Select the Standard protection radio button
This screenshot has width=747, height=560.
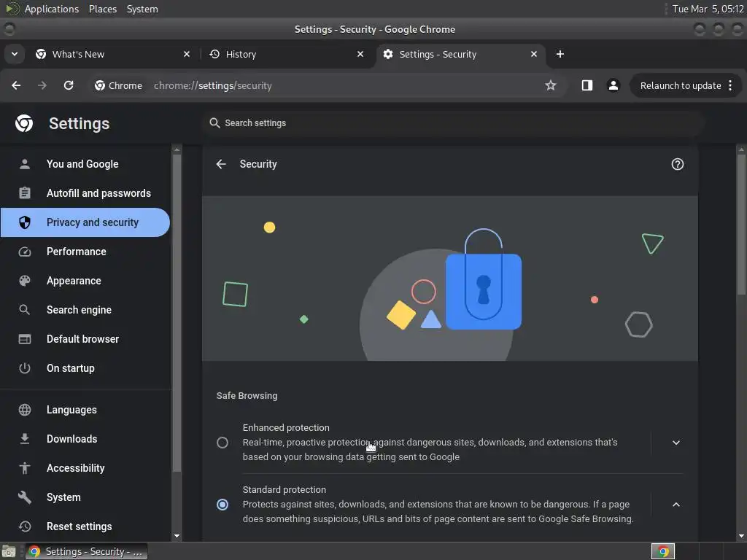click(x=222, y=505)
